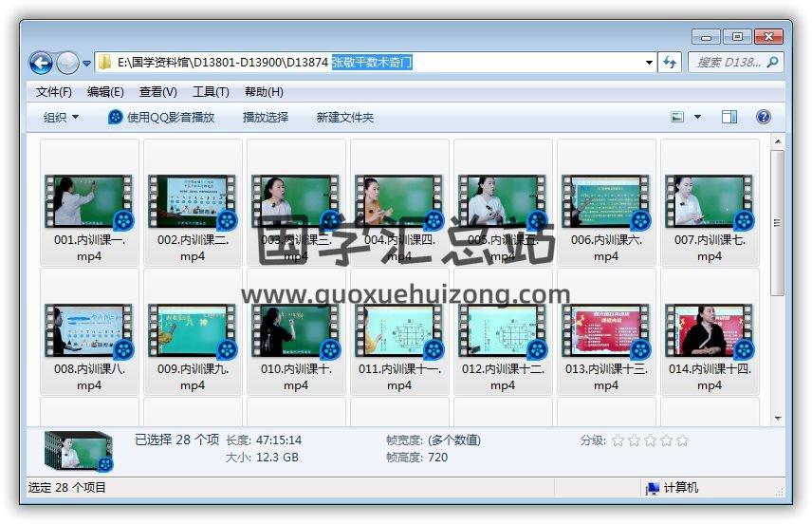
Task: Minimize the explorer window
Action: coord(706,37)
